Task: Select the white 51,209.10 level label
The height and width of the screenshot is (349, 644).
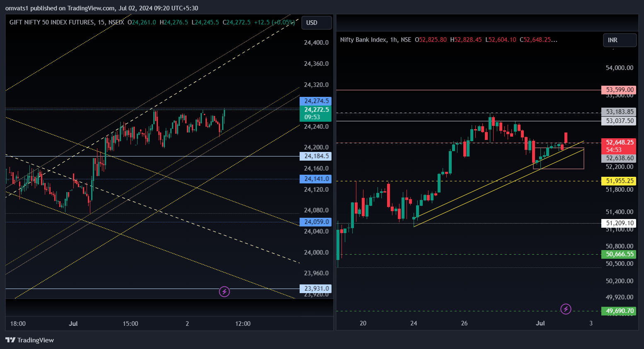Action: click(618, 223)
